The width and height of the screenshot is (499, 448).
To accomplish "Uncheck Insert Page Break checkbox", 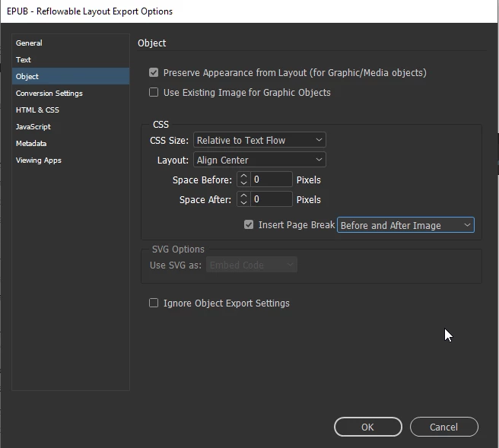I will (x=249, y=224).
